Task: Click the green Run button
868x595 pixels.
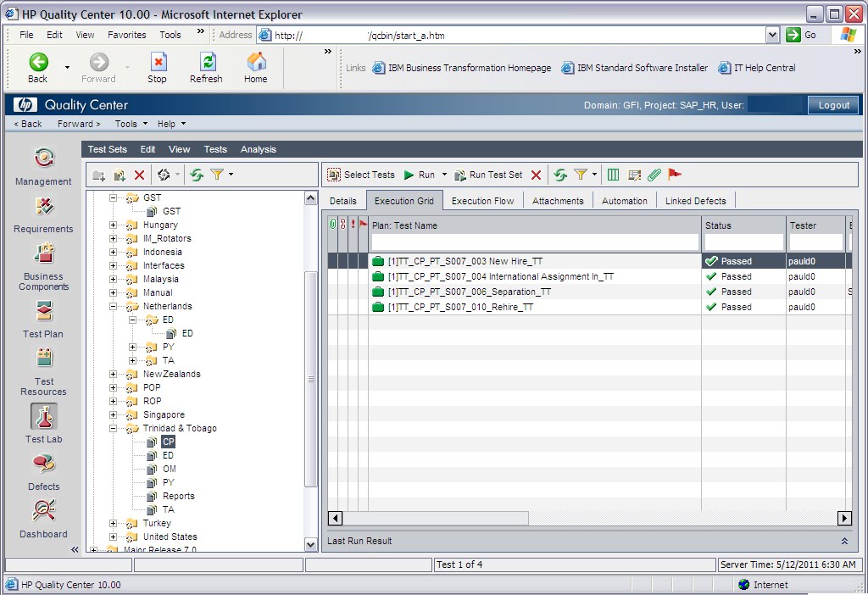Action: 420,175
